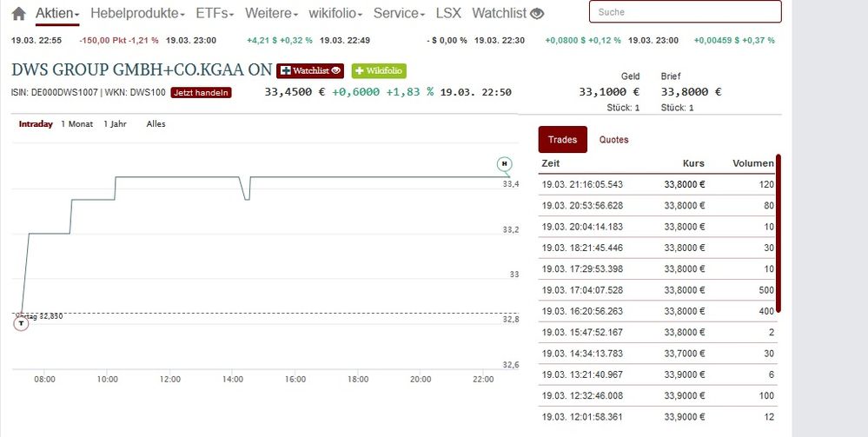
Task: Click the H high marker on chart
Action: pos(504,164)
